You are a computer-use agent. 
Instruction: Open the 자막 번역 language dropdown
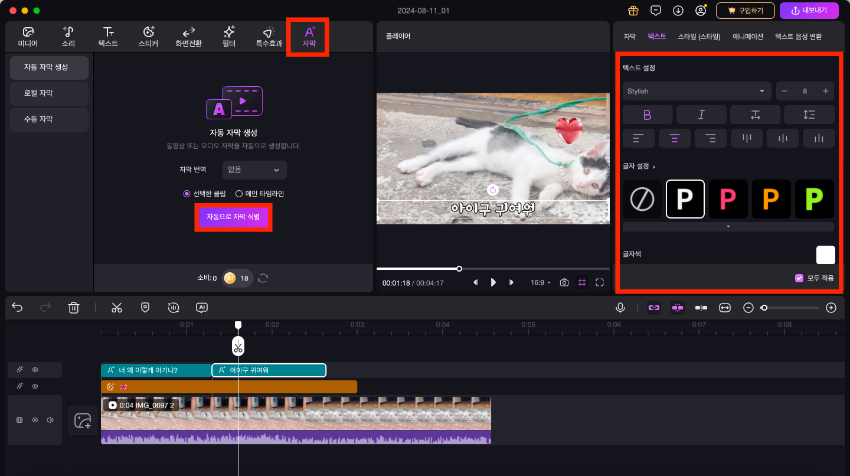point(253,170)
